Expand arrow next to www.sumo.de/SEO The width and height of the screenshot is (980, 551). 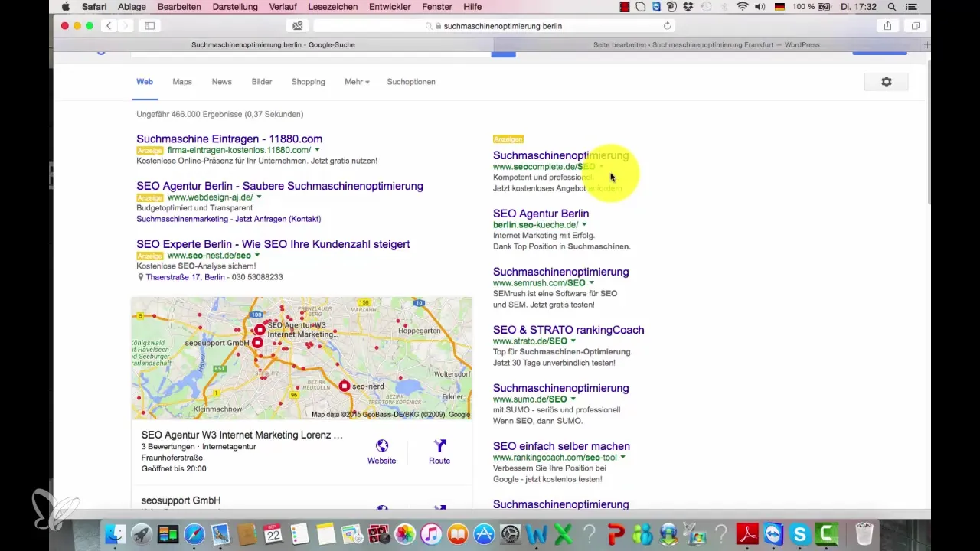(x=573, y=399)
